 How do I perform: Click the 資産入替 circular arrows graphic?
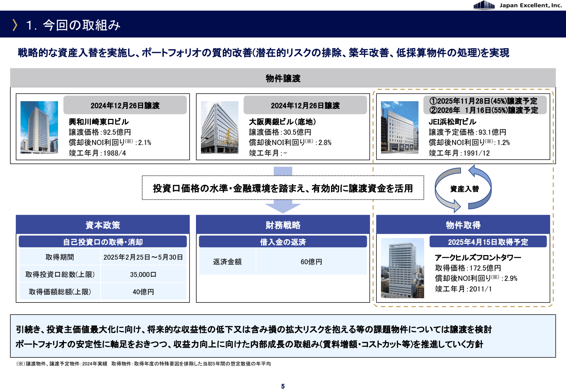coord(463,189)
